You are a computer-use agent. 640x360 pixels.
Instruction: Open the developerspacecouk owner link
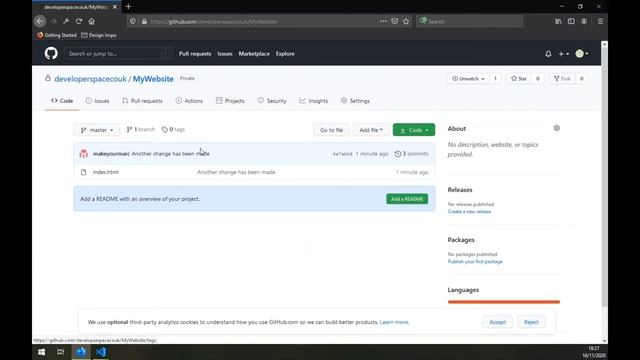tap(91, 79)
